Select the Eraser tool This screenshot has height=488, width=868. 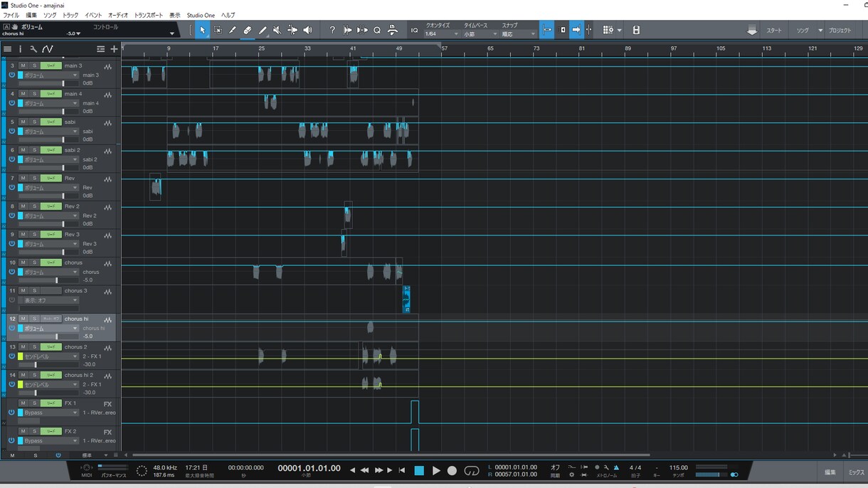click(x=248, y=30)
